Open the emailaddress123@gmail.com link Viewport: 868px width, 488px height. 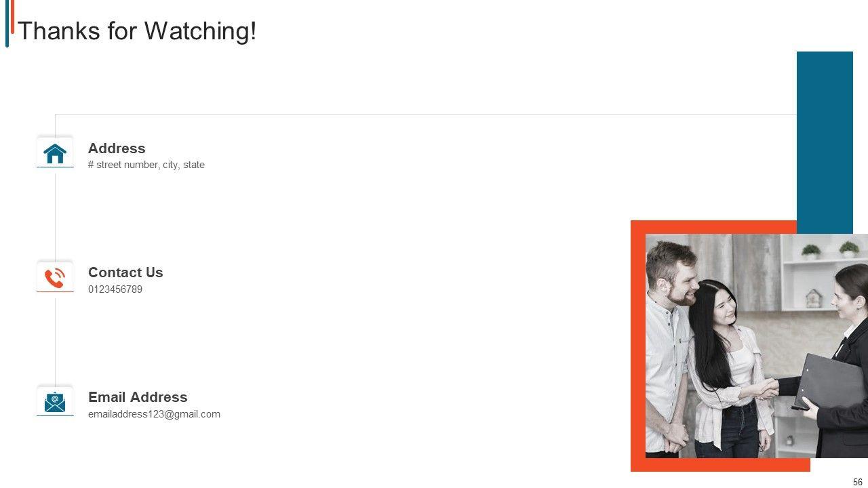coord(154,414)
